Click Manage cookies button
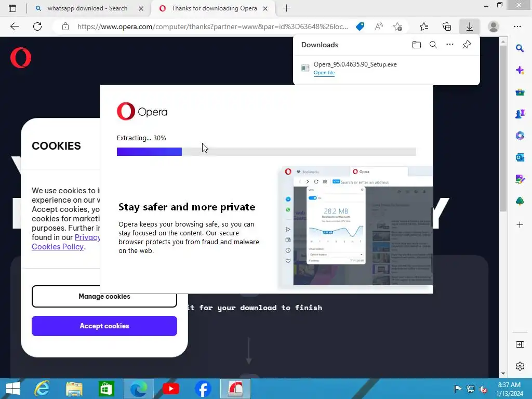532x399 pixels. (104, 297)
